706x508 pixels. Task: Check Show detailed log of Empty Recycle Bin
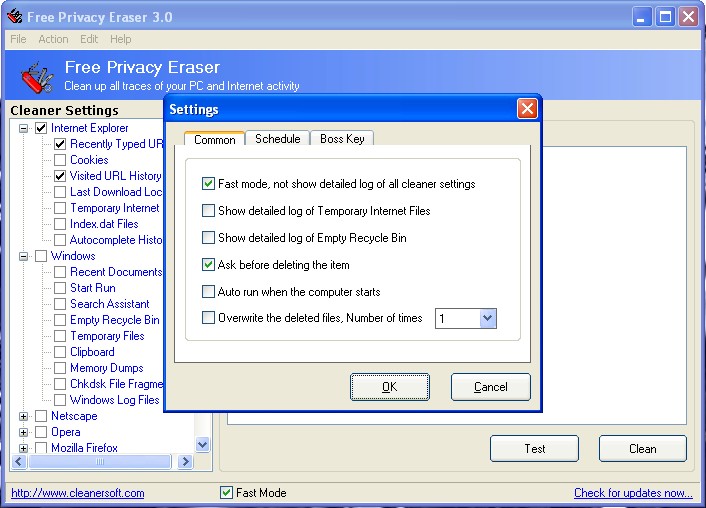[x=208, y=237]
